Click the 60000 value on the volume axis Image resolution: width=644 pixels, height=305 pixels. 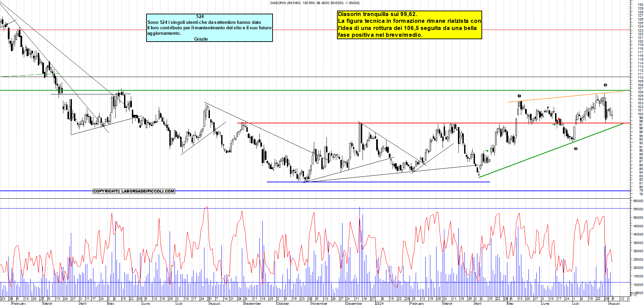[x=638, y=201]
